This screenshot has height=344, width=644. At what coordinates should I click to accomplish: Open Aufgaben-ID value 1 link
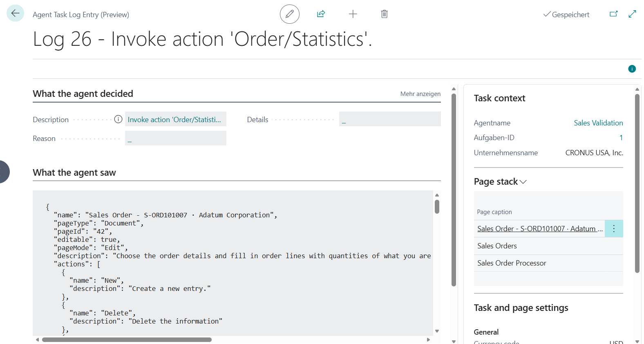point(621,138)
